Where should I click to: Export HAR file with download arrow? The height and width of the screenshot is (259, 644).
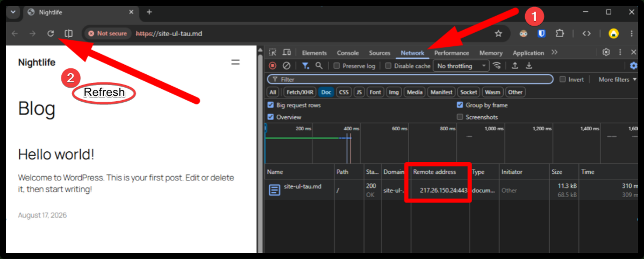[x=529, y=66]
